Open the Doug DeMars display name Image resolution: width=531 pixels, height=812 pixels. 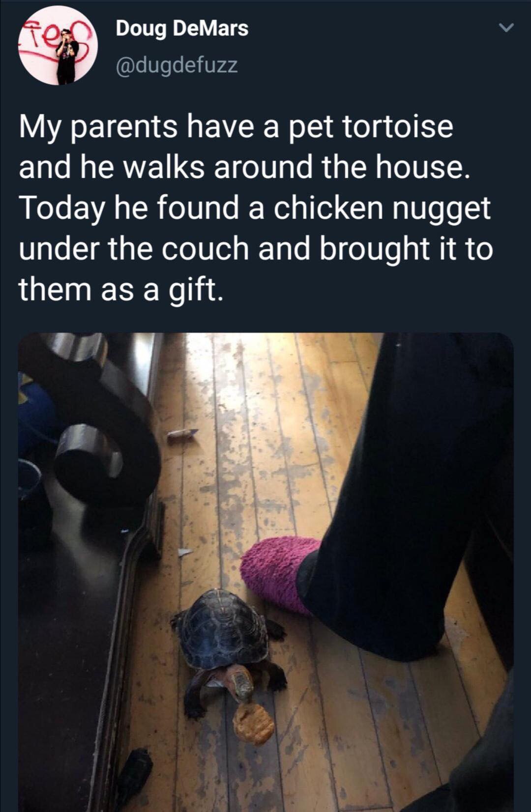click(182, 28)
